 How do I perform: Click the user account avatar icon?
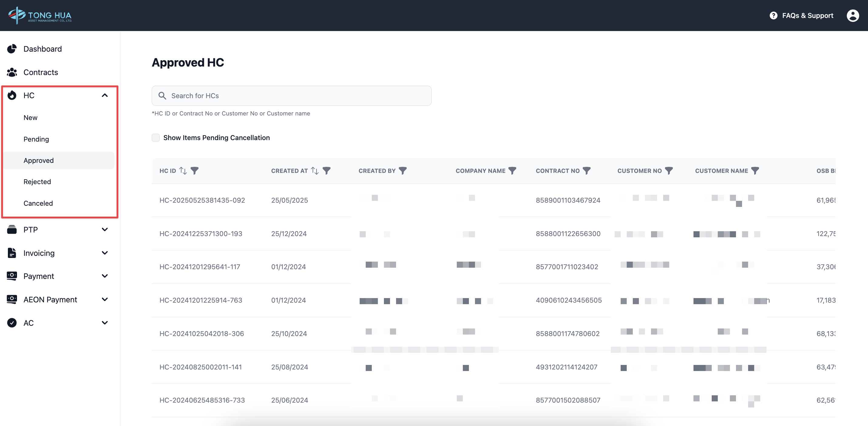(x=853, y=15)
